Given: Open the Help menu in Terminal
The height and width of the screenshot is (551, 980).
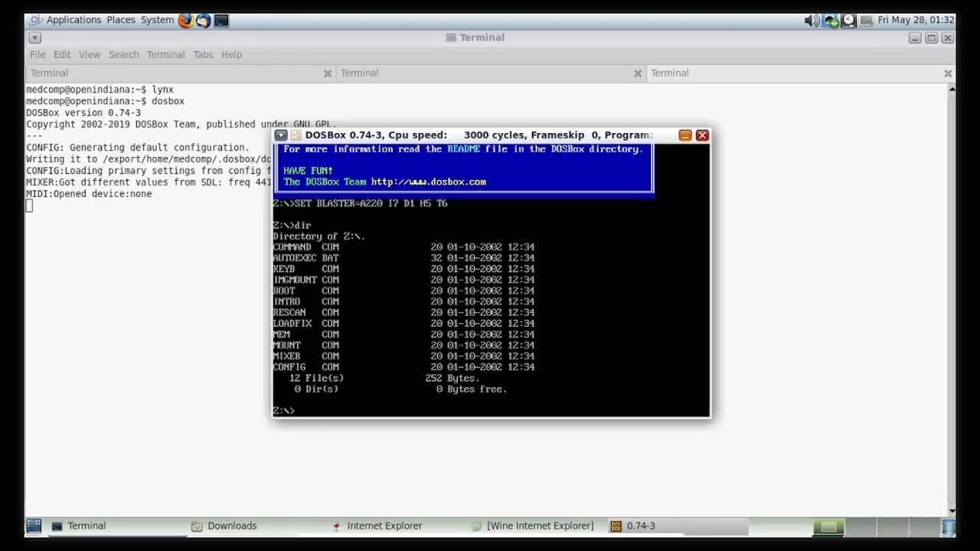Looking at the screenshot, I should pos(231,54).
